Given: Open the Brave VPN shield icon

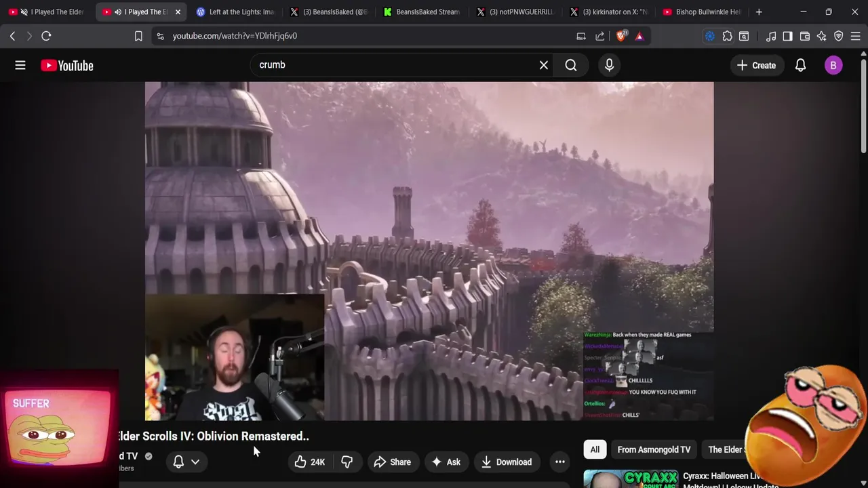Looking at the screenshot, I should (839, 36).
